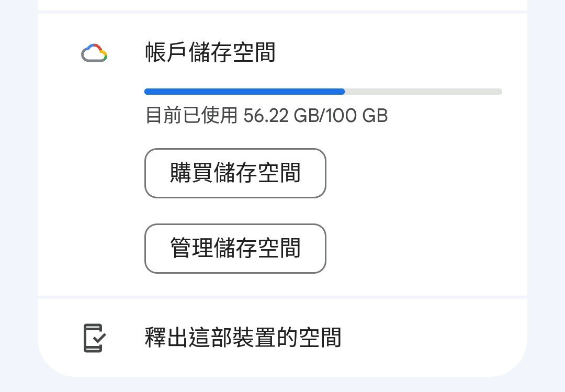Manage storage with the 管理儲存空間 button
565x392 pixels.
(x=235, y=249)
